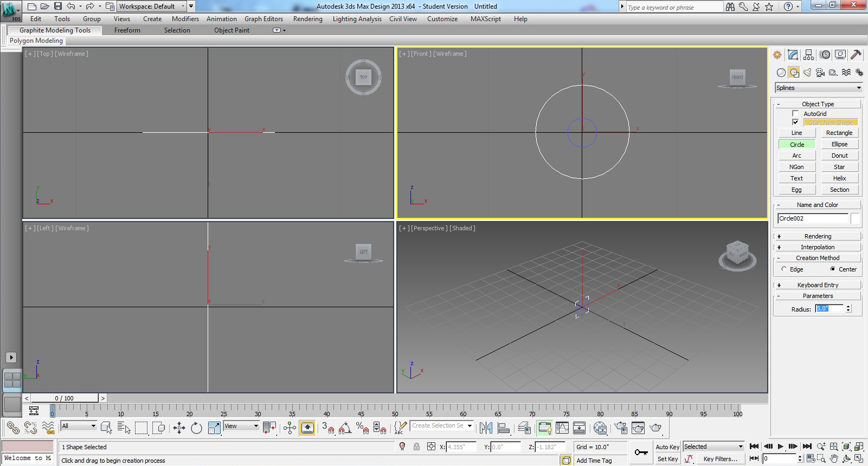Click the Zoom Extents All icon
This screenshot has width=868, height=466.
tap(859, 446)
